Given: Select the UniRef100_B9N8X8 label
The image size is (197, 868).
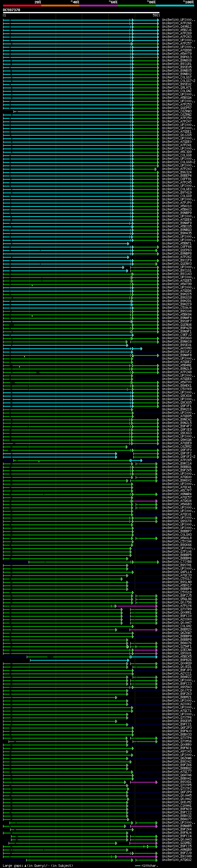Looking at the screenshot, I should click(177, 61).
